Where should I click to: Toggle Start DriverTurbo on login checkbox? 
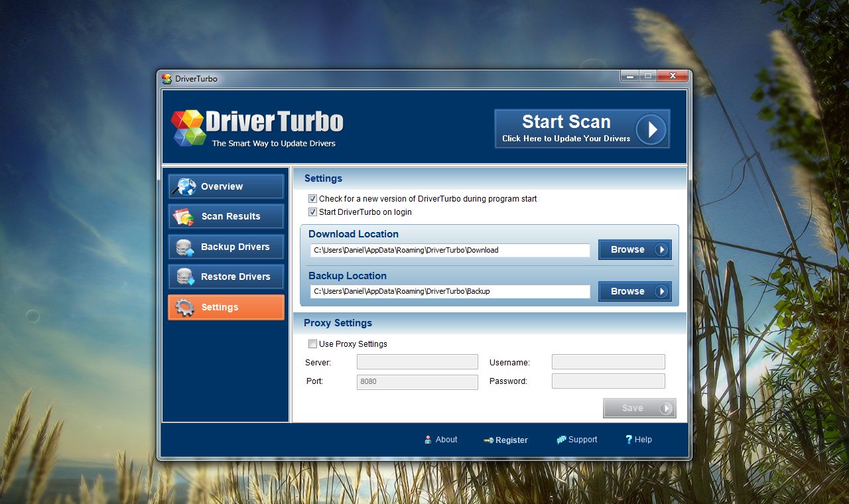[313, 212]
